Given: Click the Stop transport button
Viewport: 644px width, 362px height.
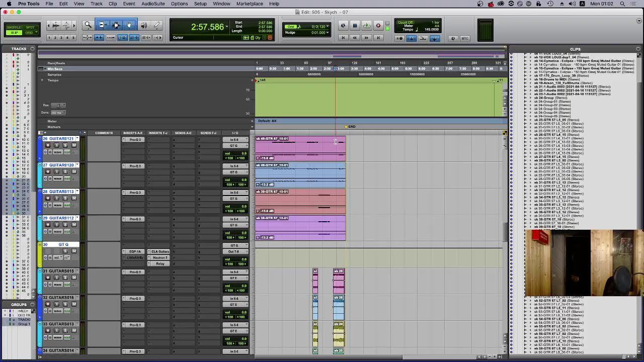Looking at the screenshot, I should pyautogui.click(x=355, y=26).
